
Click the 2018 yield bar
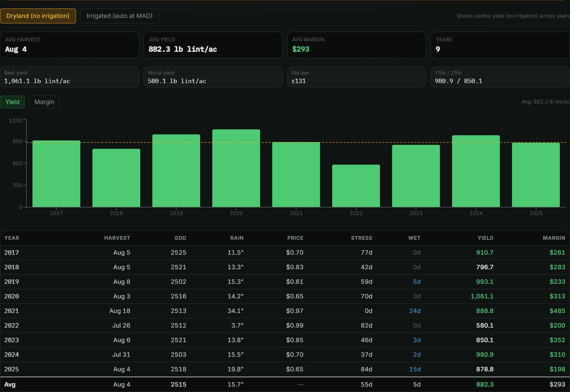[116, 178]
